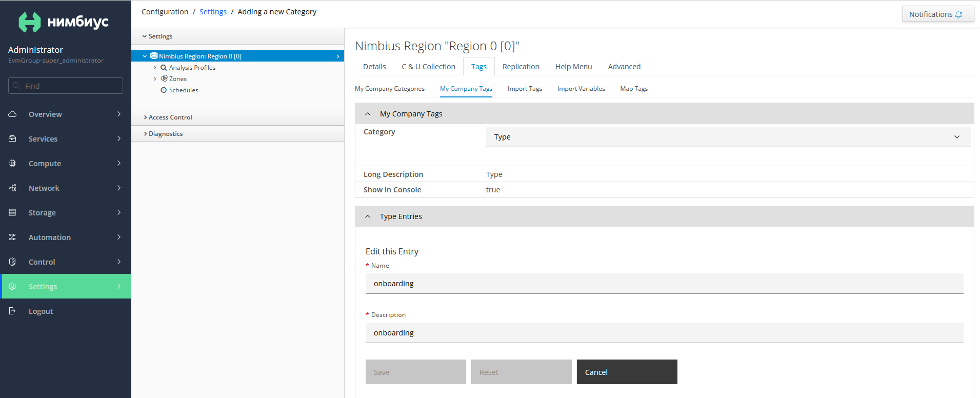Click the Storage disk icon
This screenshot has width=980, height=398.
[x=12, y=212]
